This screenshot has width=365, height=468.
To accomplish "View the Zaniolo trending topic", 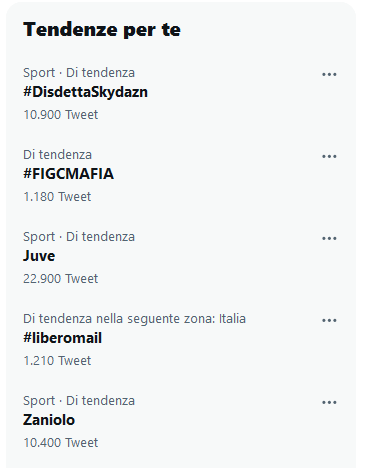I will 49,420.
